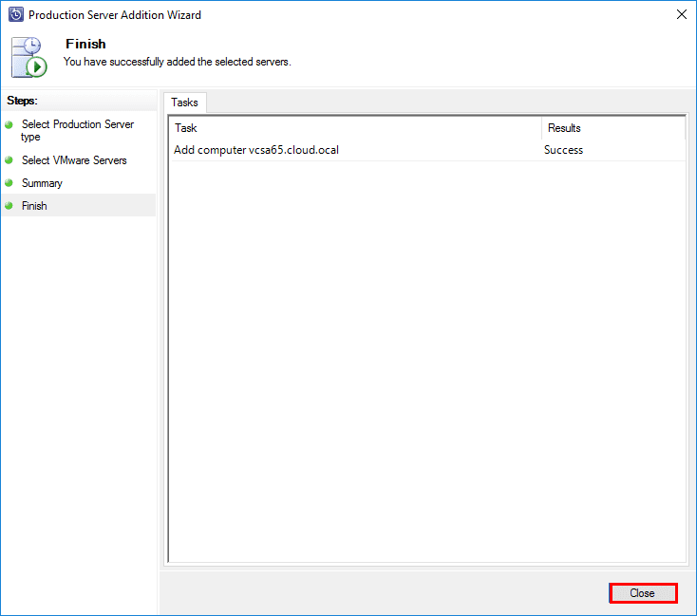Open the Select VMware Servers step

(74, 160)
